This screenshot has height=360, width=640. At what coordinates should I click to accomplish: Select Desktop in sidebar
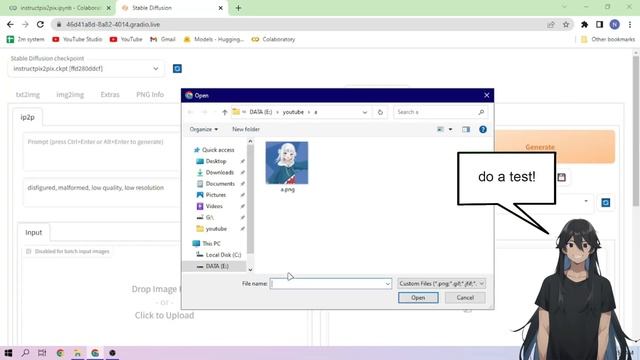pos(211,161)
